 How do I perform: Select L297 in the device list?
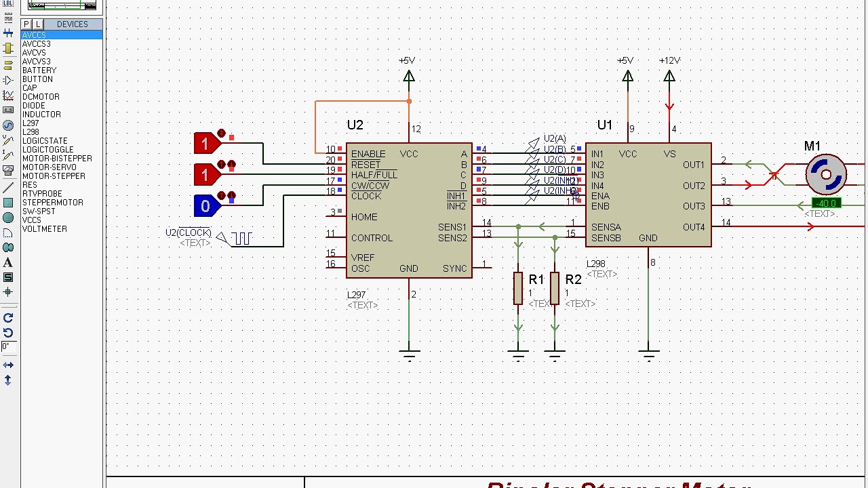point(62,123)
